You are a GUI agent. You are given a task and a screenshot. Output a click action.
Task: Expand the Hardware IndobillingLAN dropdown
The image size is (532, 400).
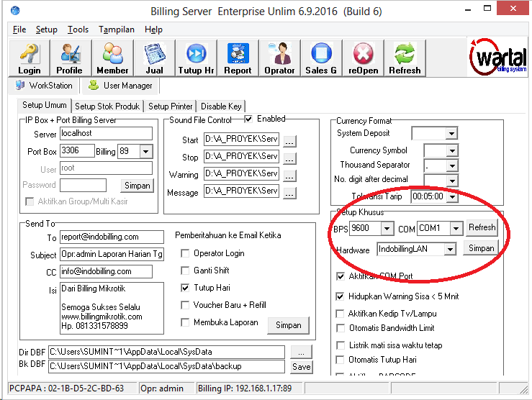(450, 250)
